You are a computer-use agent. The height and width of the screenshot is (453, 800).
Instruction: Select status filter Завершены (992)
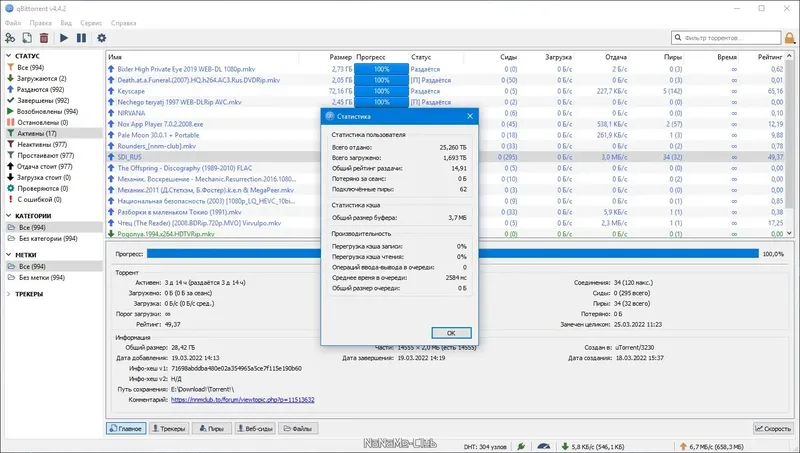[43, 100]
